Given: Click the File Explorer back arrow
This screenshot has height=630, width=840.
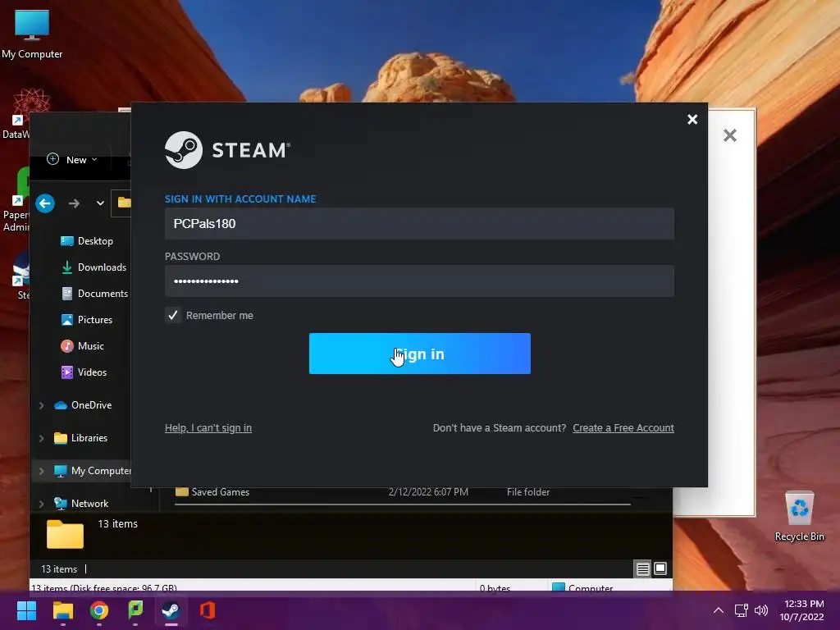Looking at the screenshot, I should [45, 203].
